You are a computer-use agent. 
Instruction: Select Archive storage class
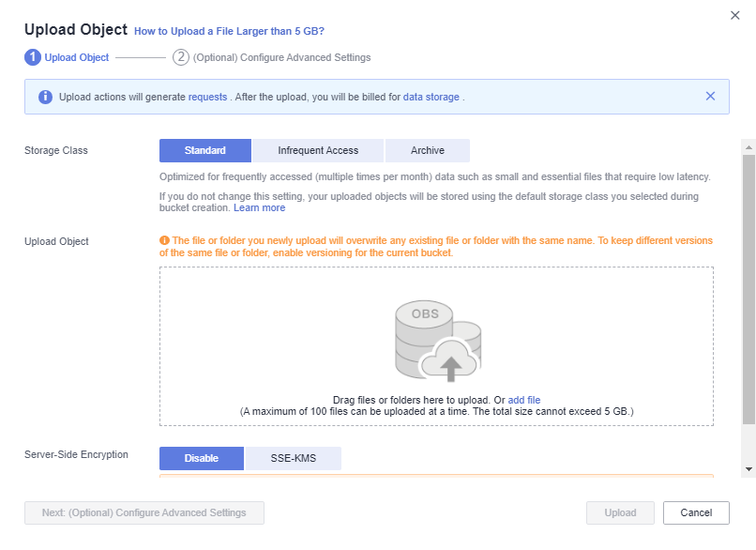click(x=428, y=150)
